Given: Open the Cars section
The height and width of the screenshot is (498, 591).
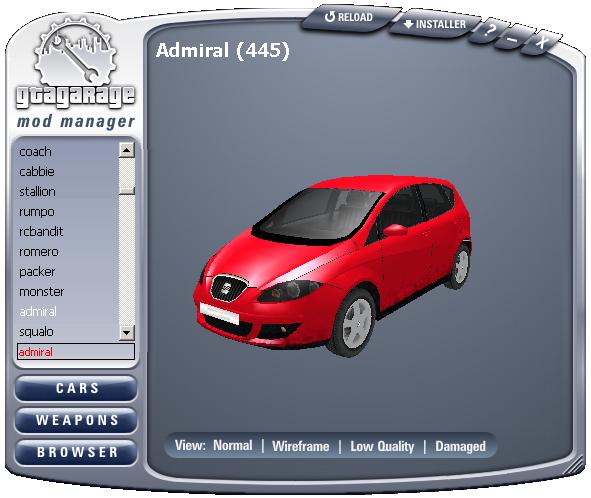Looking at the screenshot, I should [x=77, y=388].
